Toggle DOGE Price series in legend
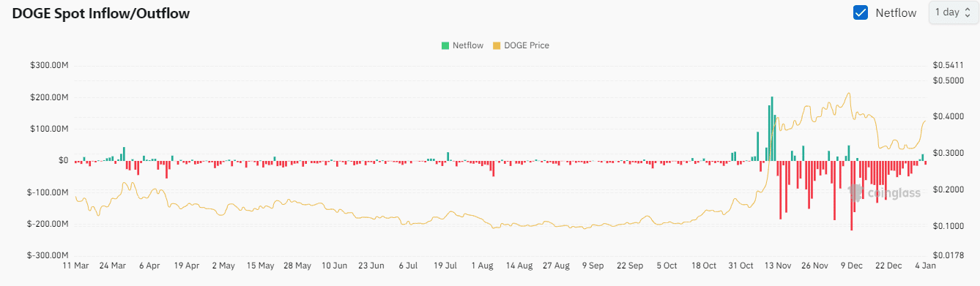This screenshot has width=980, height=286. click(x=521, y=45)
